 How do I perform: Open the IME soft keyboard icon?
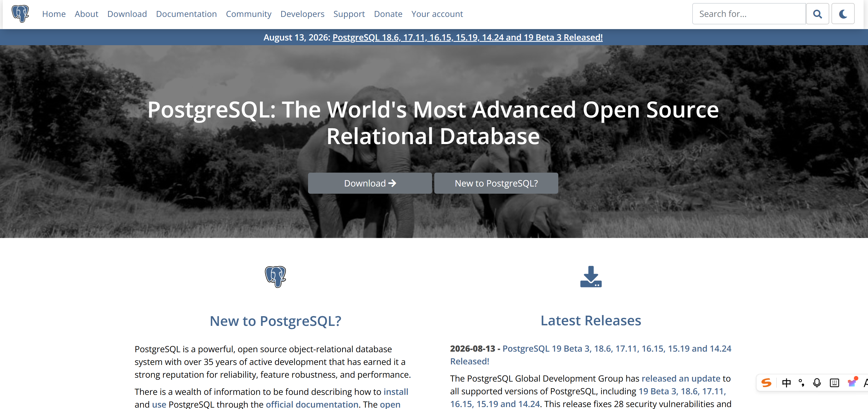(x=834, y=383)
